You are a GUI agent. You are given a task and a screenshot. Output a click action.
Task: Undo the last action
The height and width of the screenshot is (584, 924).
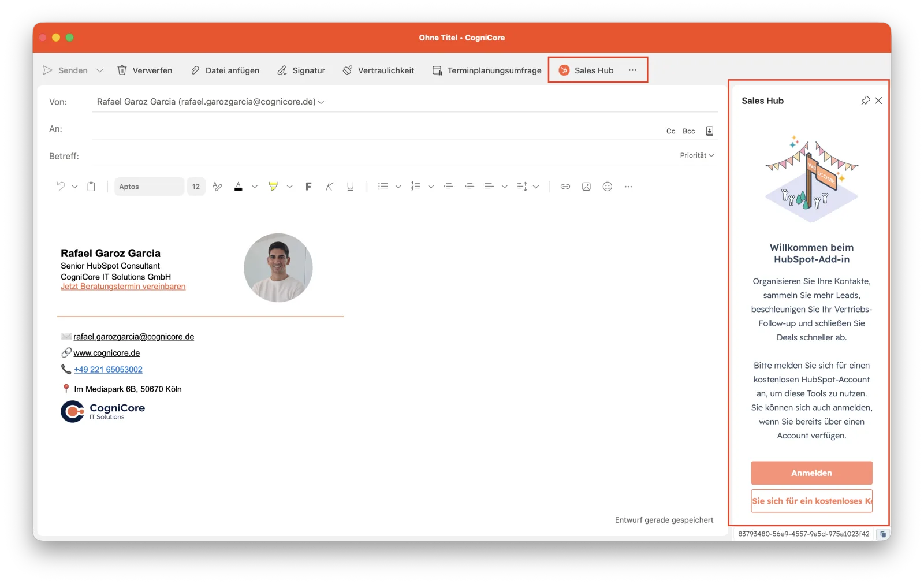pos(61,187)
